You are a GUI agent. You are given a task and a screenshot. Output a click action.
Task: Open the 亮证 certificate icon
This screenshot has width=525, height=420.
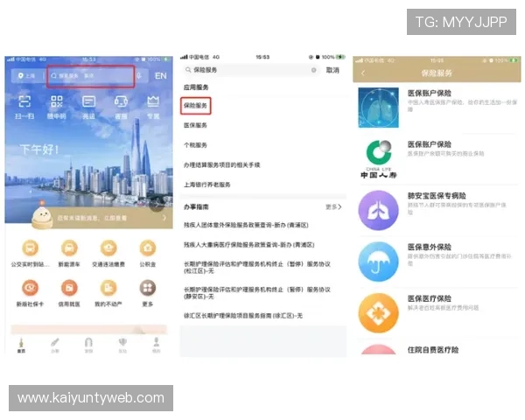tap(88, 101)
